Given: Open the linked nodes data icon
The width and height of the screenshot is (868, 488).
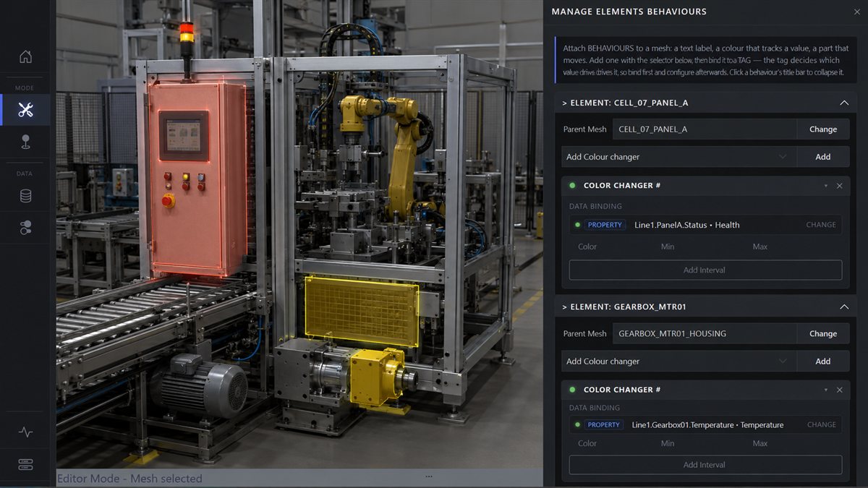Looking at the screenshot, I should pos(25,228).
